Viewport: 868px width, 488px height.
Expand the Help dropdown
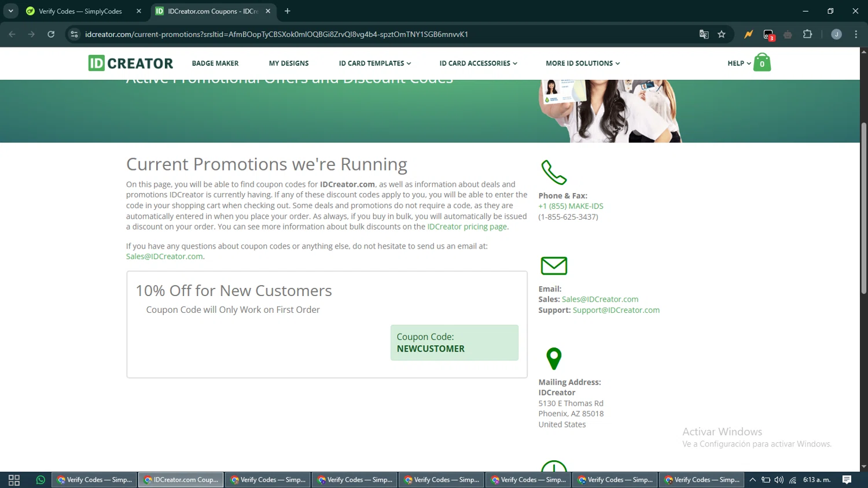click(x=739, y=64)
